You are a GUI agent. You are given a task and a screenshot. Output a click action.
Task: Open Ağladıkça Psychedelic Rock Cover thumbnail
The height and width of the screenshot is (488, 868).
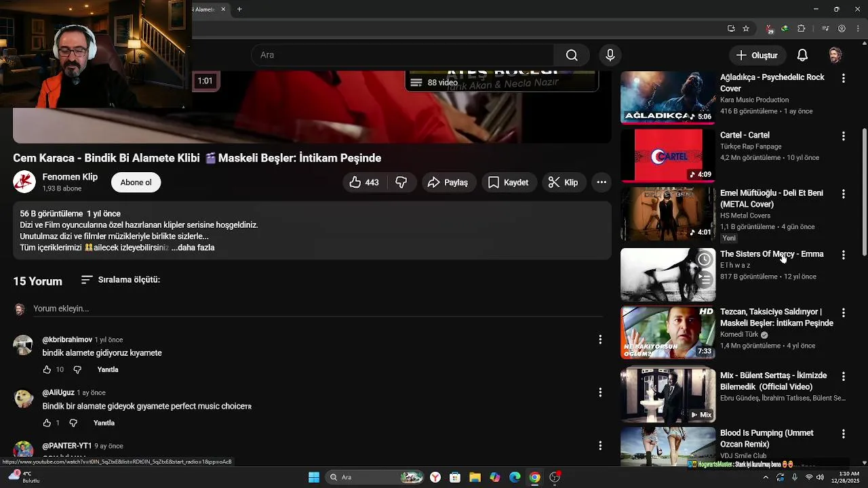click(668, 98)
